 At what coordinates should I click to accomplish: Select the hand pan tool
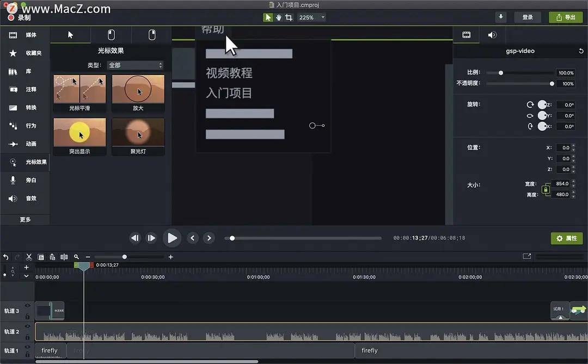[x=278, y=17]
